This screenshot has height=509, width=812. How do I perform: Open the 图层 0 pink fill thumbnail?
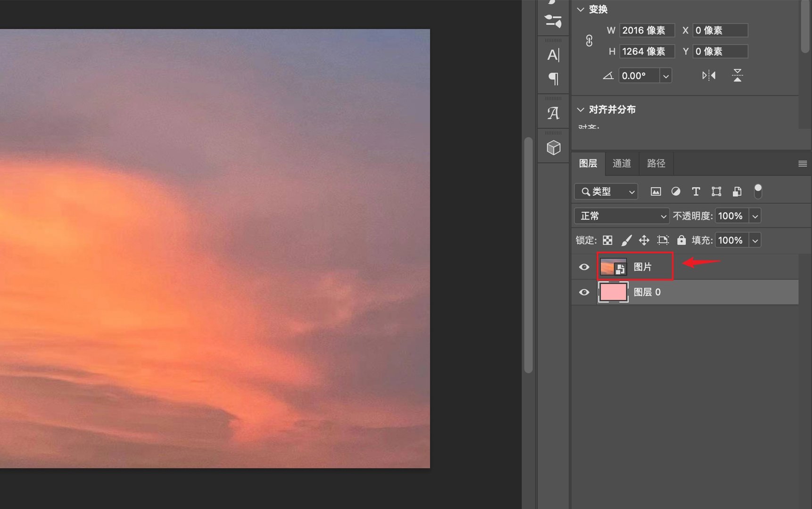click(x=613, y=292)
